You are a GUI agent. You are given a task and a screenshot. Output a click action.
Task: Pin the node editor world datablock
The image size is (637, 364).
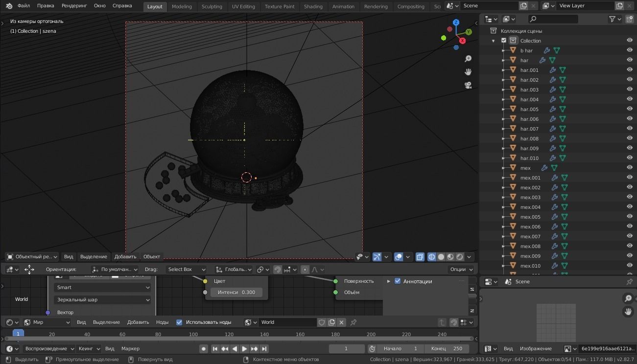tap(354, 322)
